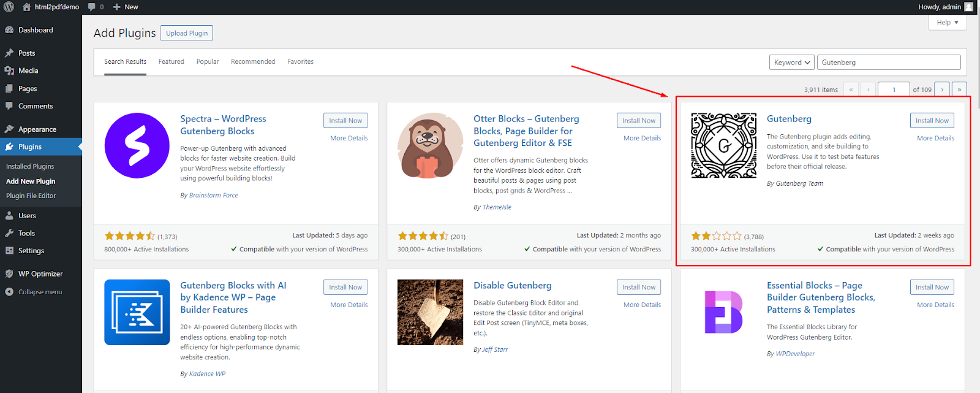The width and height of the screenshot is (980, 393).
Task: Open Plugin File Editor submenu item
Action: pyautogui.click(x=31, y=196)
